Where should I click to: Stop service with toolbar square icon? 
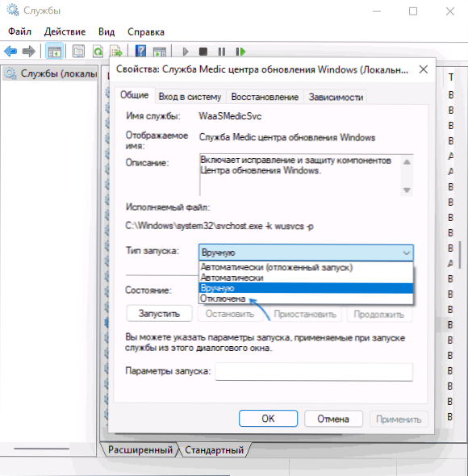coord(203,52)
